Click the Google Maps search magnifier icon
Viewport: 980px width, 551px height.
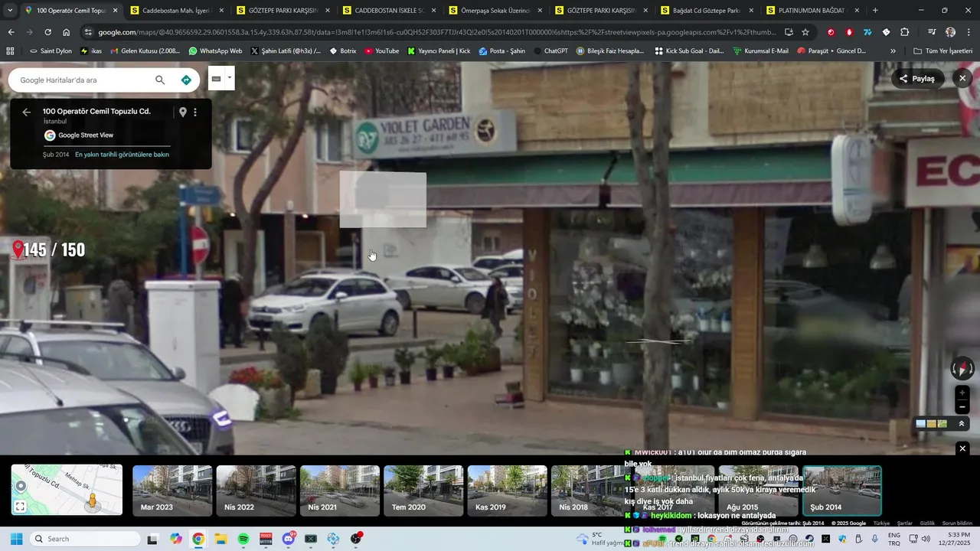click(x=160, y=80)
